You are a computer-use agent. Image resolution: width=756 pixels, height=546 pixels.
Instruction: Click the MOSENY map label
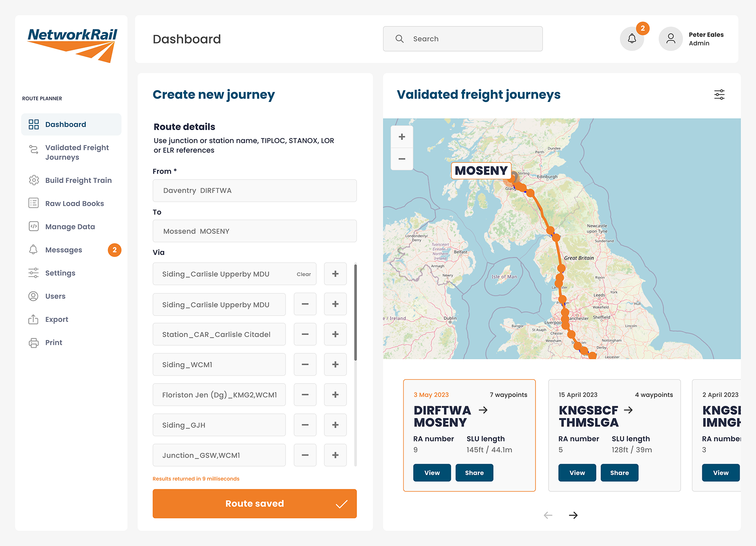[481, 171]
